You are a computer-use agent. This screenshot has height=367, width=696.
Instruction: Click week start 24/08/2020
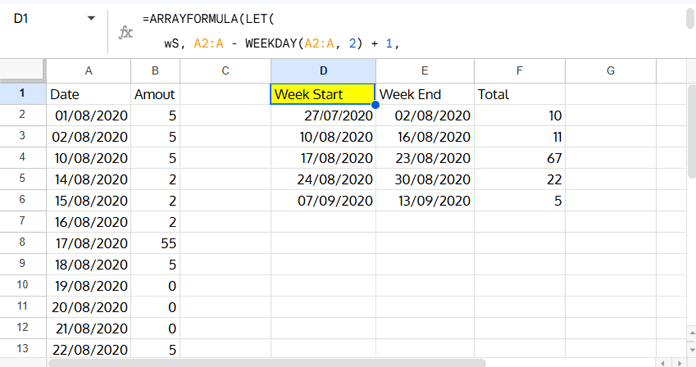point(323,179)
